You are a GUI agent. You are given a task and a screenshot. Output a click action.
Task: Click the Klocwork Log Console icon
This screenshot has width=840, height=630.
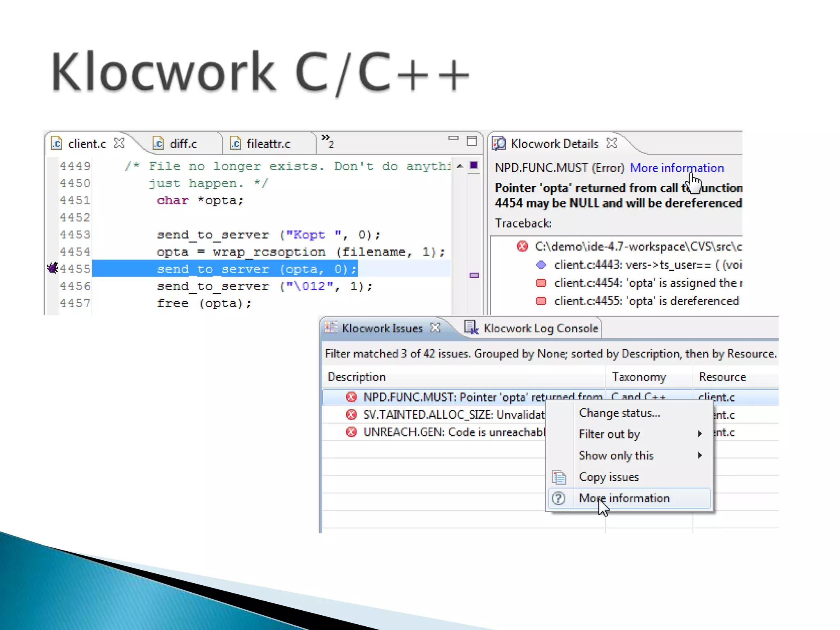(x=471, y=327)
